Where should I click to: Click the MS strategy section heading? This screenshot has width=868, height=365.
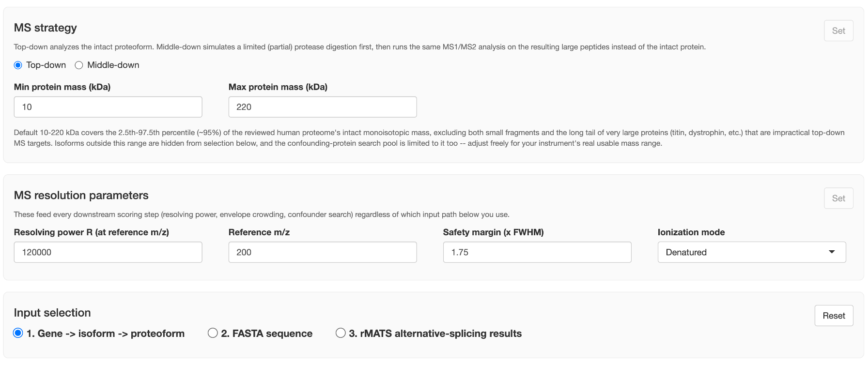click(46, 28)
